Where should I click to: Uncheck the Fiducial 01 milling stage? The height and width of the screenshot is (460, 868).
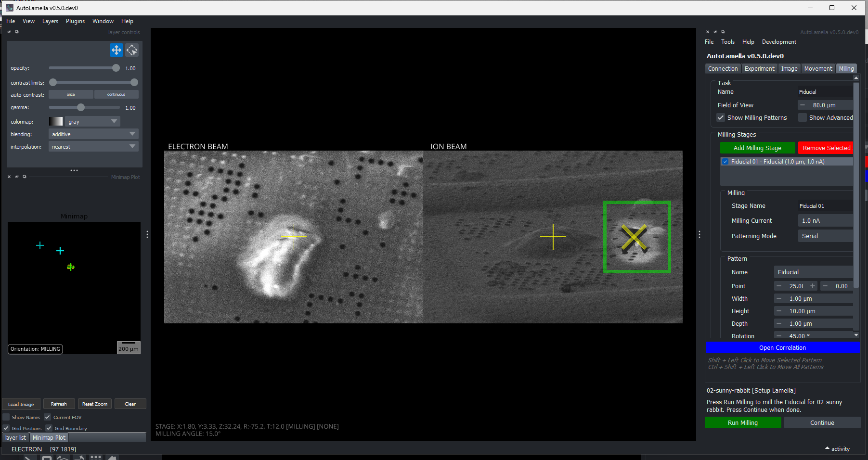[x=725, y=161]
